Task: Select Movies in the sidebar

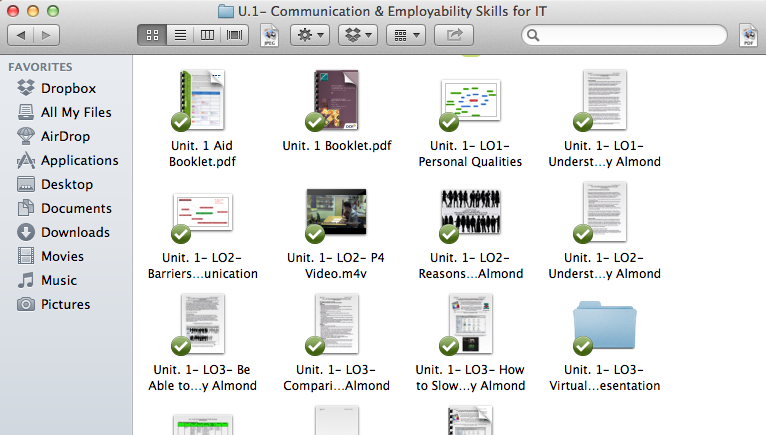Action: point(50,256)
